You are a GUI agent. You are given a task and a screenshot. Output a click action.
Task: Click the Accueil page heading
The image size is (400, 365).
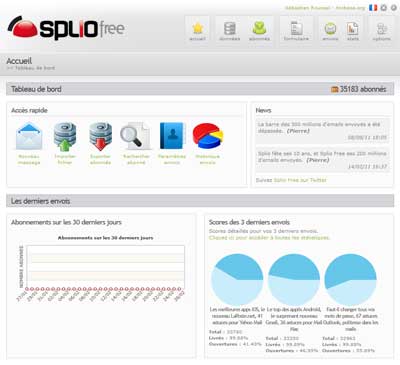click(x=19, y=61)
